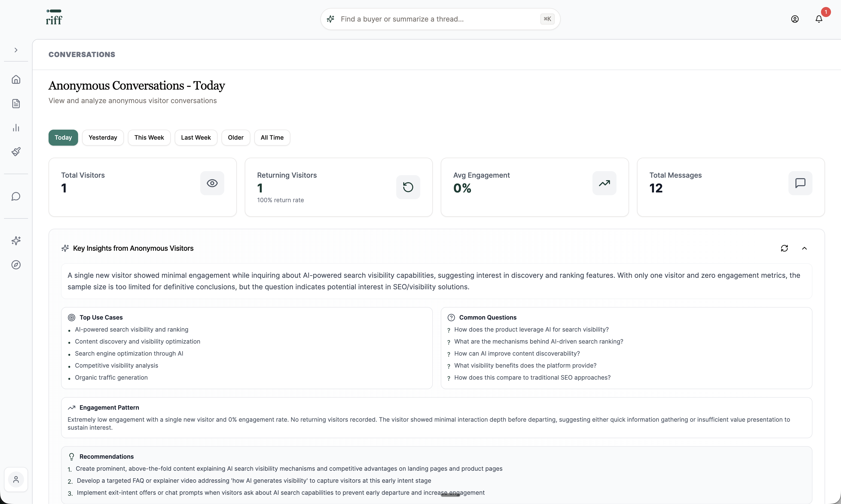
Task: Click 'How can AI improve content discoverability?' question
Action: click(517, 354)
